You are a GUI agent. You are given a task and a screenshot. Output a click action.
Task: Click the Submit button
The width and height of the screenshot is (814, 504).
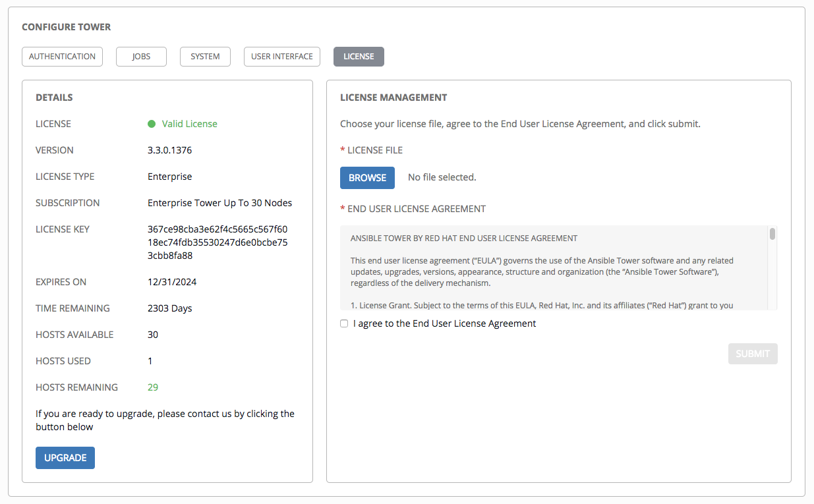click(753, 354)
